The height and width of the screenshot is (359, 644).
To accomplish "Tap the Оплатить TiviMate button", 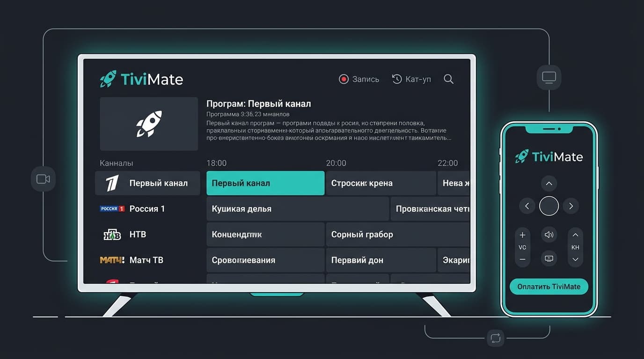I will (x=549, y=287).
